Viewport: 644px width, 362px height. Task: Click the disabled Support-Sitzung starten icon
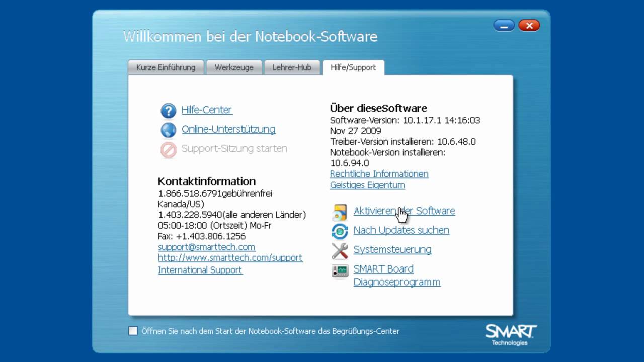click(168, 149)
